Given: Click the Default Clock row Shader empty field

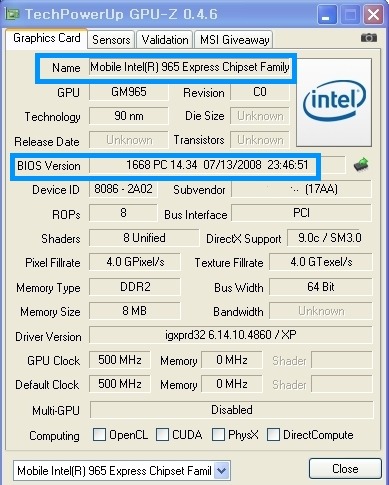Looking at the screenshot, I should 342,384.
